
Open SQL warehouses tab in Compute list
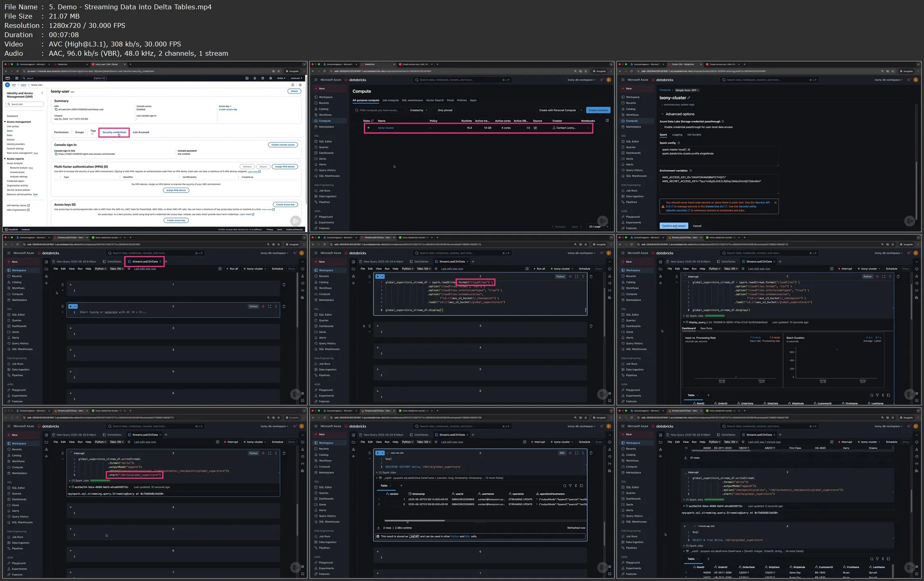[412, 100]
